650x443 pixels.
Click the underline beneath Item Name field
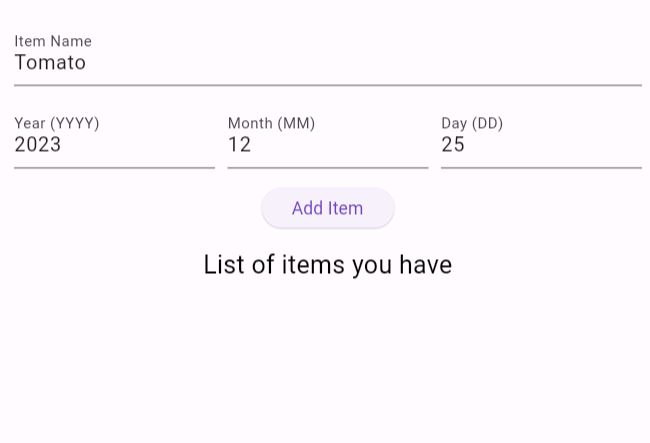327,85
